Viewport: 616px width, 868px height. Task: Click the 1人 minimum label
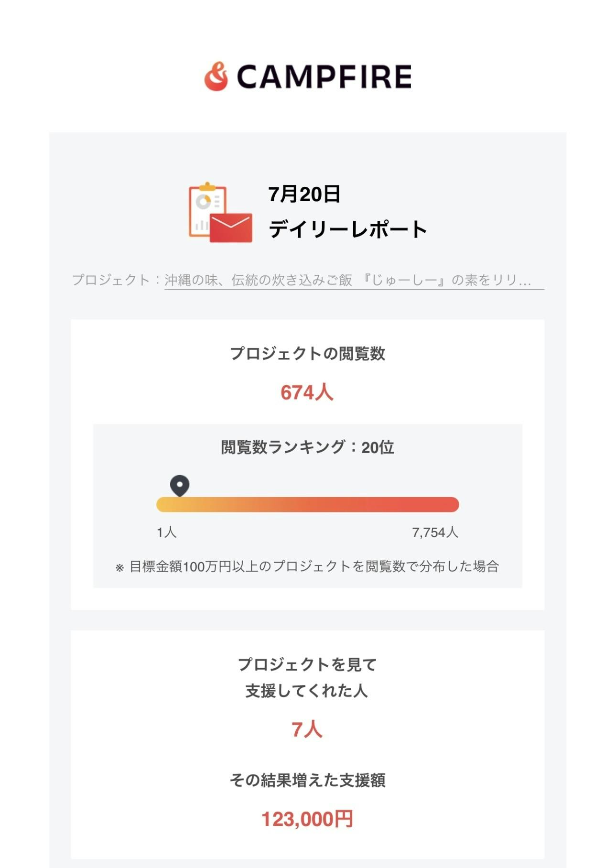point(167,532)
